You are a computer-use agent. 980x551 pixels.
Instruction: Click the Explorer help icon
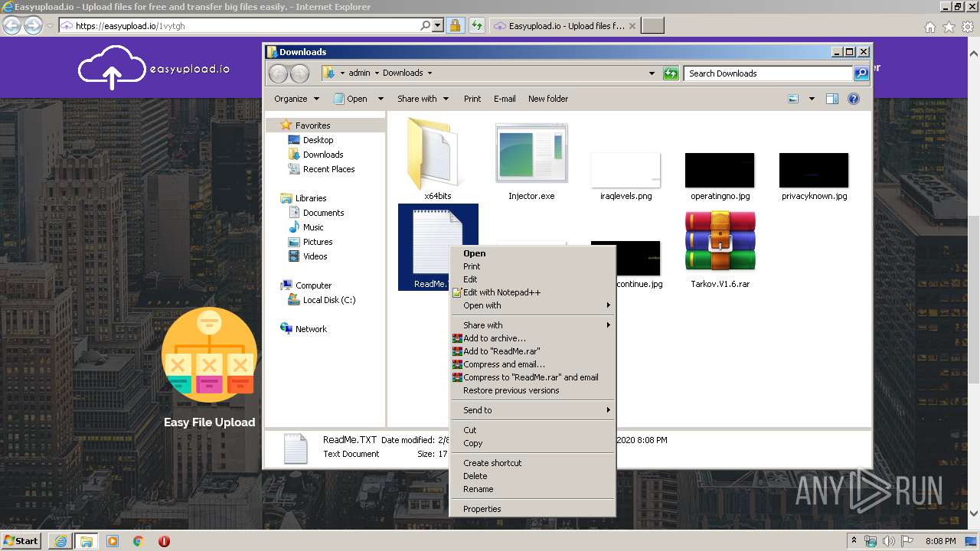point(854,99)
